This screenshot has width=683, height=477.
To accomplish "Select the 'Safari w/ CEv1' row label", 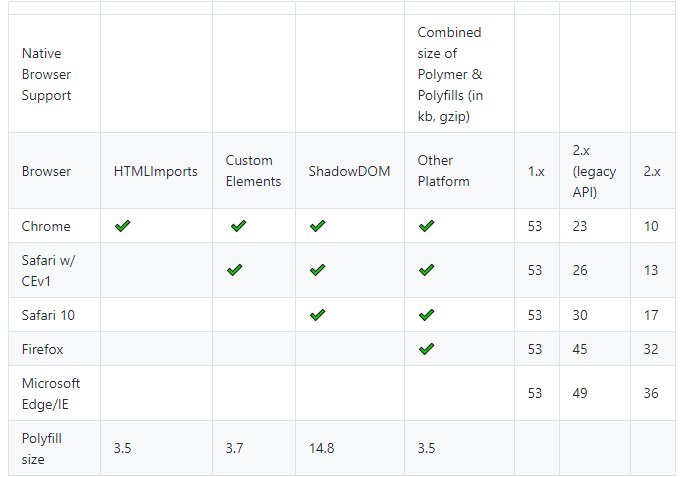I will [x=48, y=271].
